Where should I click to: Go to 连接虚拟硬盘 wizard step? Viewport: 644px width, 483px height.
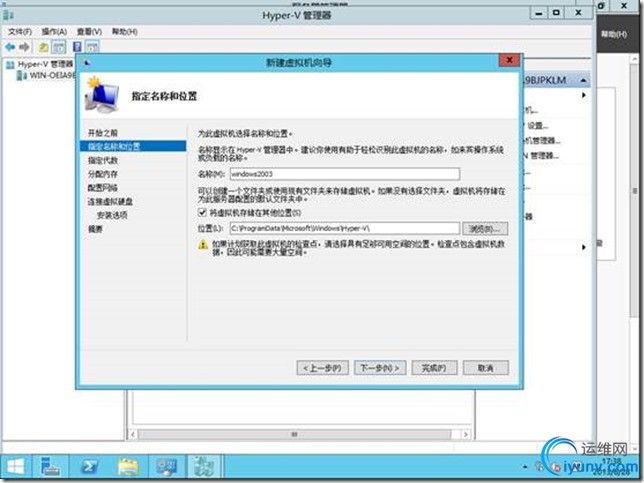pyautogui.click(x=110, y=202)
